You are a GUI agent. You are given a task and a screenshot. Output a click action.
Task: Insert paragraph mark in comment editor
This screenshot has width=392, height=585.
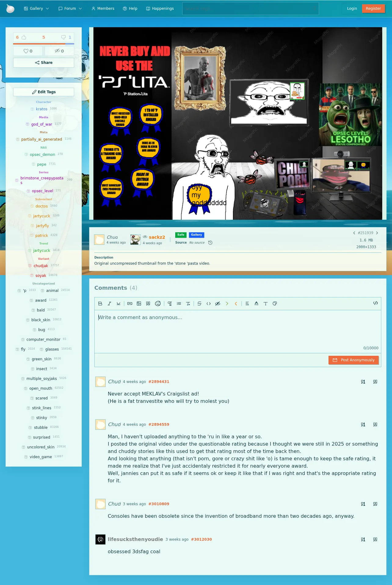[170, 304]
